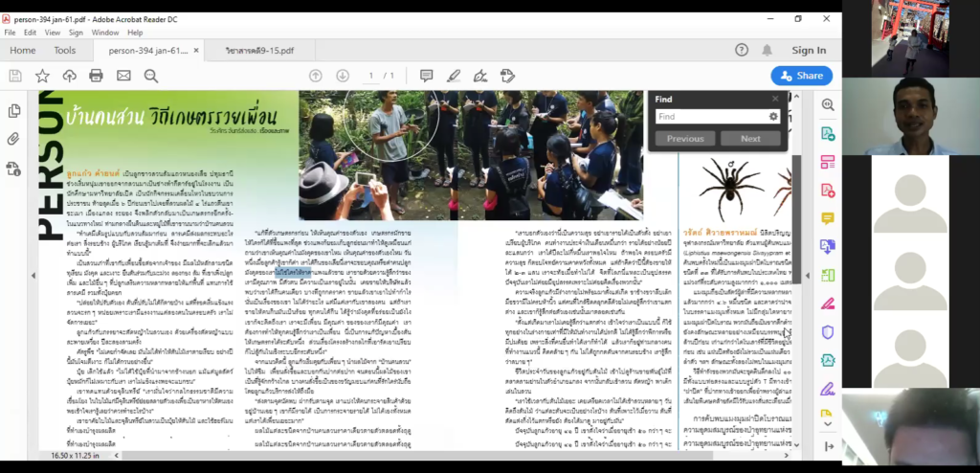Open Help question mark icon
Viewport: 980px width, 473px height.
coord(742,50)
